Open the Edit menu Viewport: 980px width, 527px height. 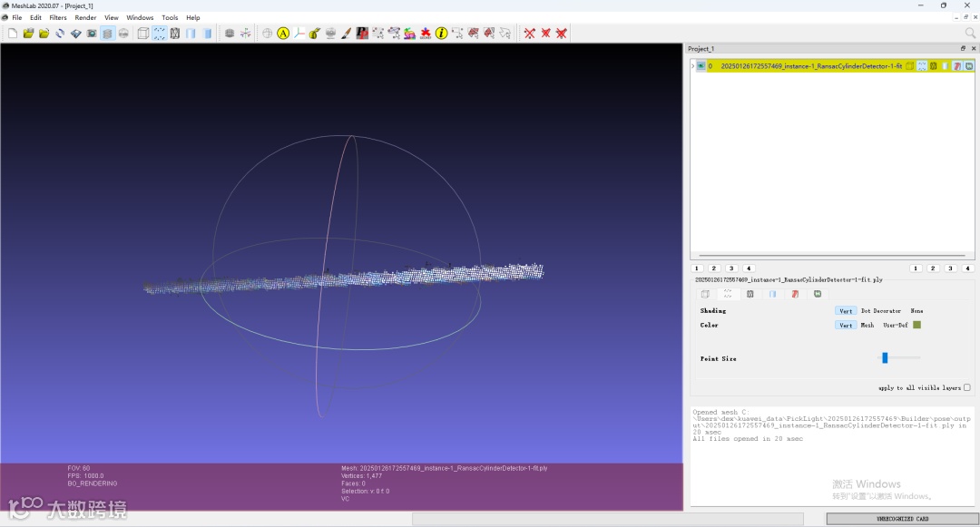pyautogui.click(x=35, y=17)
